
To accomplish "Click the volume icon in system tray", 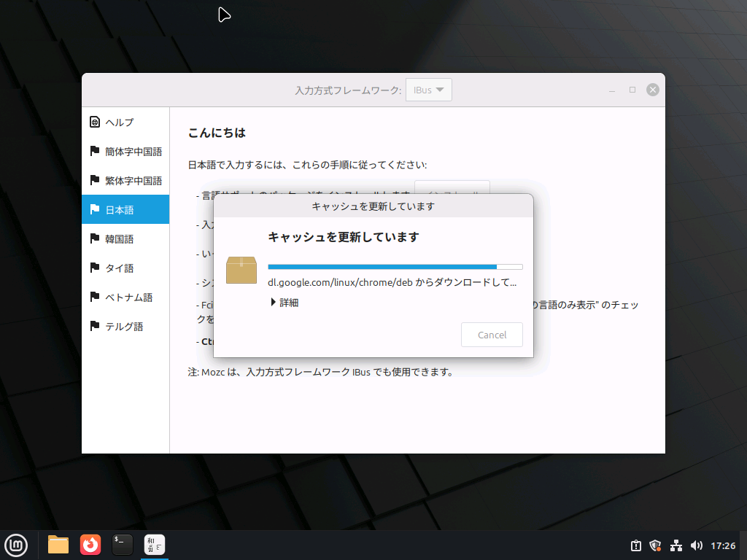I will pos(696,545).
